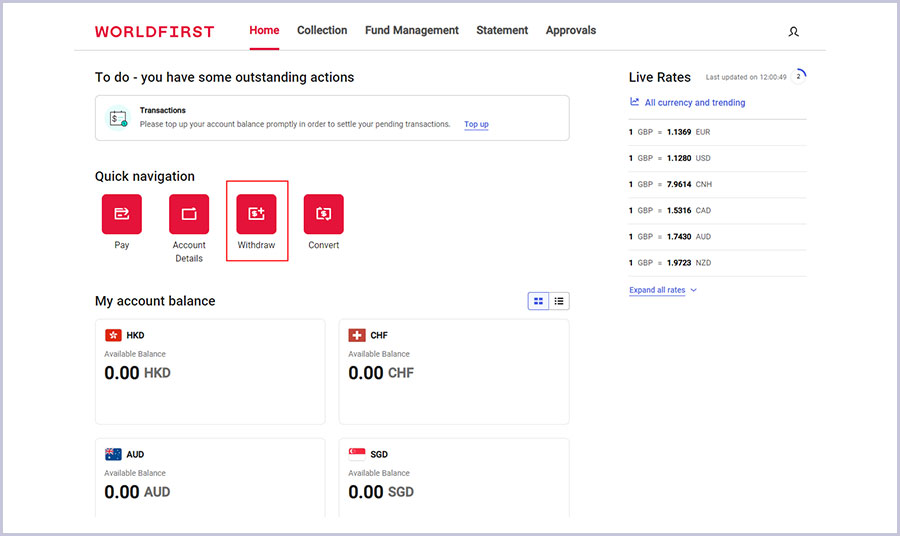Click the Top up link
This screenshot has height=536, width=900.
(476, 125)
